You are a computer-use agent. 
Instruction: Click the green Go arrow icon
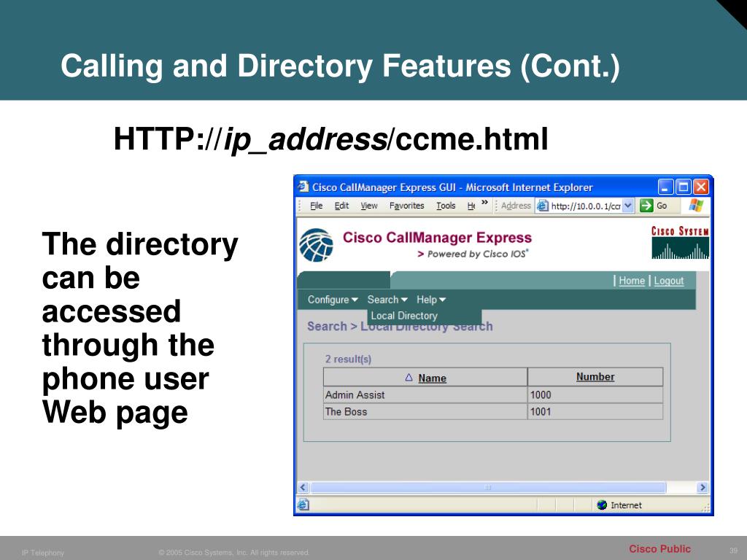pos(646,206)
